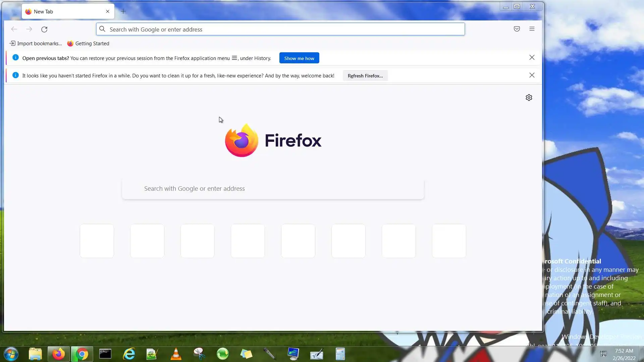The height and width of the screenshot is (362, 644).
Task: Dismiss the Refresh Firefox notification bar
Action: pos(532,75)
